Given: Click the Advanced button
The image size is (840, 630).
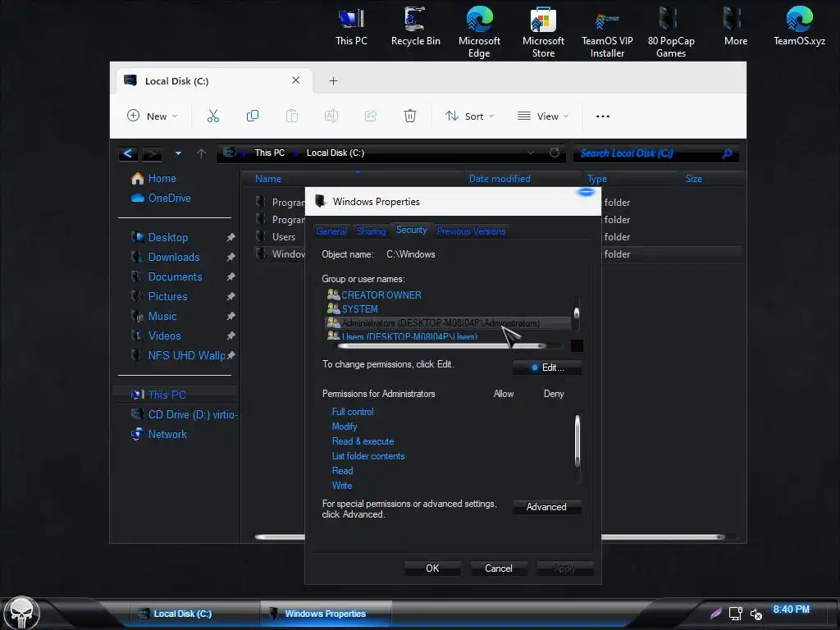Looking at the screenshot, I should [x=546, y=507].
